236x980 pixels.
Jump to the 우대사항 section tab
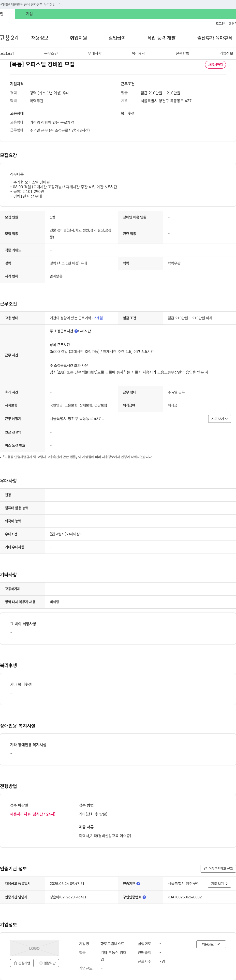click(95, 53)
